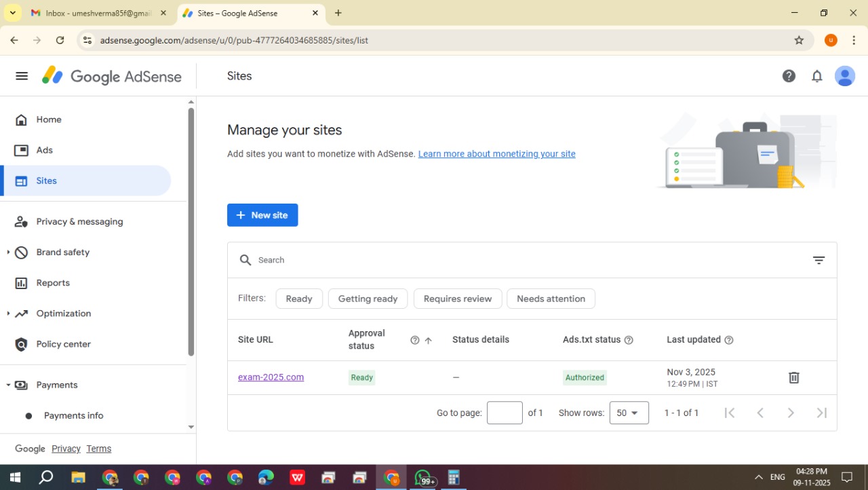Open the main hamburger menu
Image resolution: width=868 pixels, height=490 pixels.
[22, 76]
